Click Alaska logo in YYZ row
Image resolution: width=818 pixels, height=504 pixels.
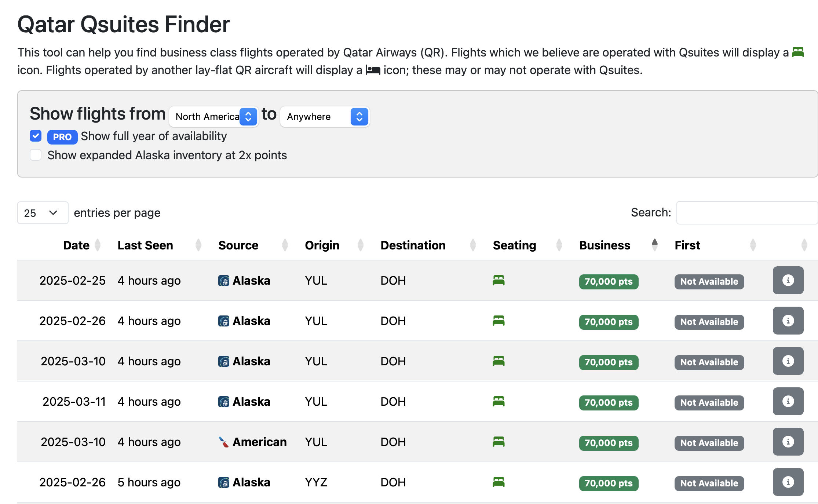(x=224, y=482)
